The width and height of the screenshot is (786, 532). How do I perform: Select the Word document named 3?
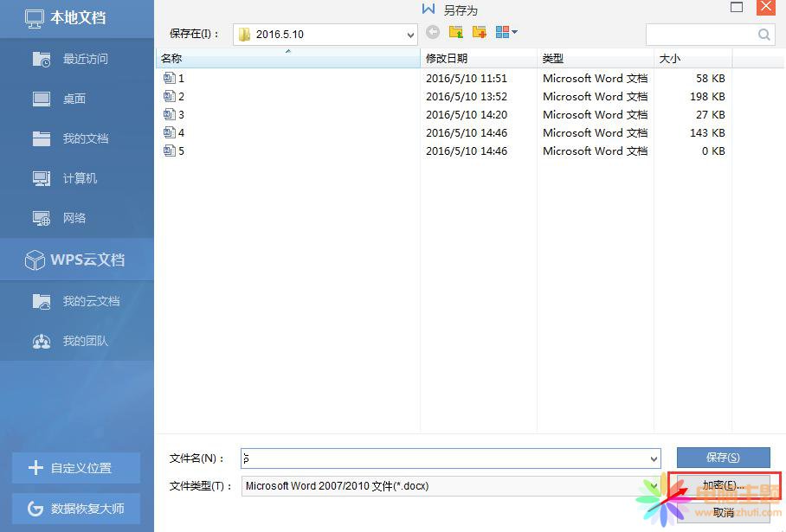(178, 114)
